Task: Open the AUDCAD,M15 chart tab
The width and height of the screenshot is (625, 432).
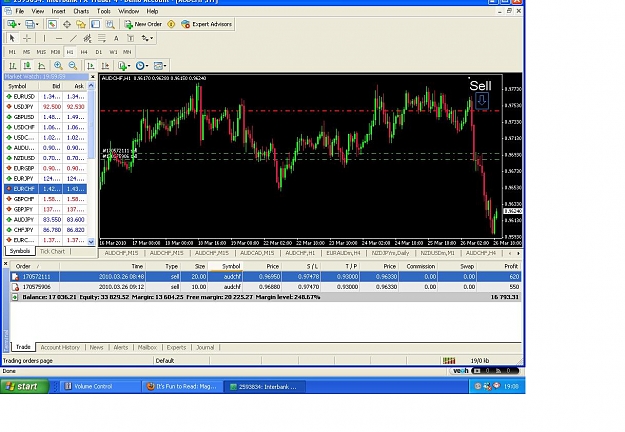Action: point(257,253)
